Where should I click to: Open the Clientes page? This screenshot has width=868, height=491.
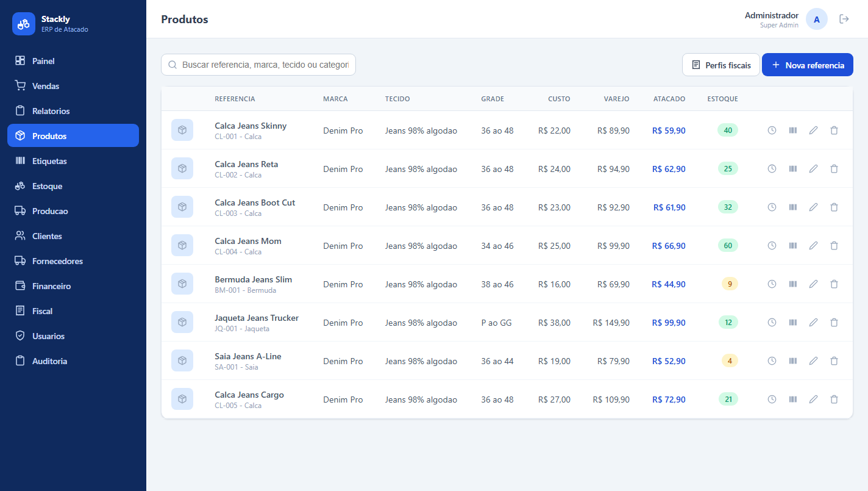73,236
